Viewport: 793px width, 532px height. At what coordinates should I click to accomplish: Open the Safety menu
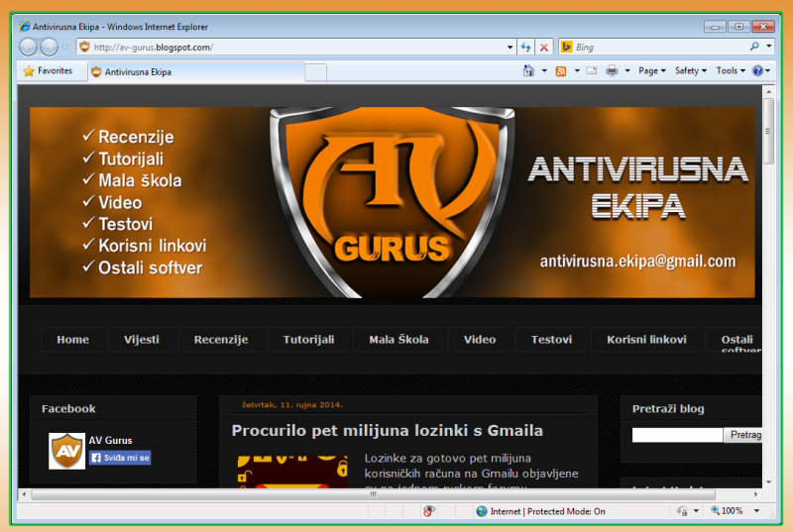point(691,70)
